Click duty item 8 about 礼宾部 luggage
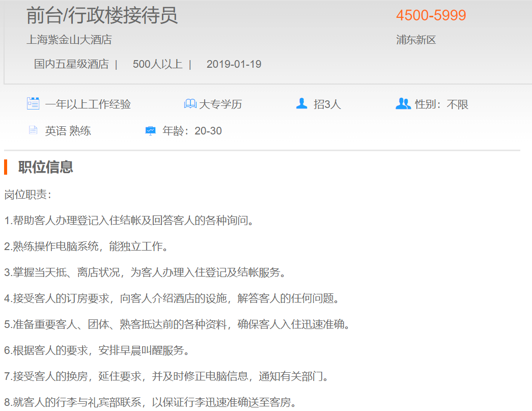The image size is (532, 411). pyautogui.click(x=150, y=402)
